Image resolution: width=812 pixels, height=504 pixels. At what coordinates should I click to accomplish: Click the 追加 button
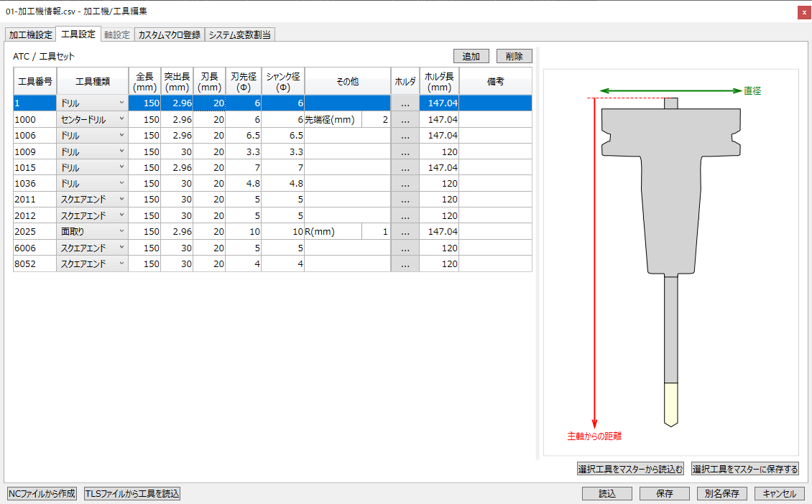point(471,57)
